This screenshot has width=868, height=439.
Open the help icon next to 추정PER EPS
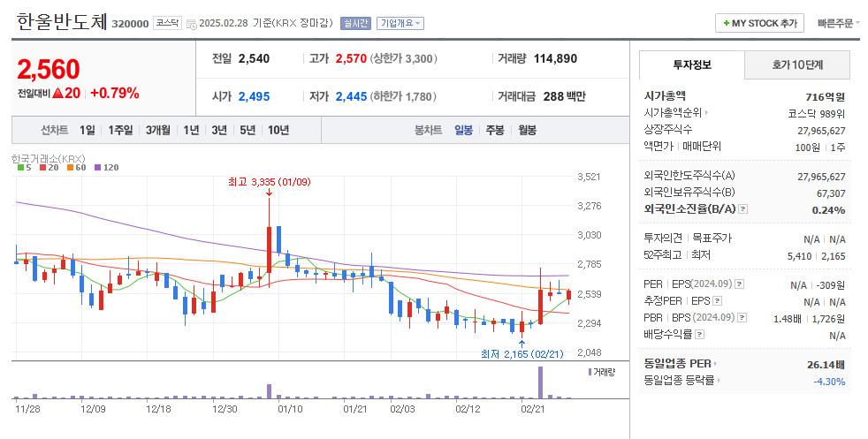point(718,301)
